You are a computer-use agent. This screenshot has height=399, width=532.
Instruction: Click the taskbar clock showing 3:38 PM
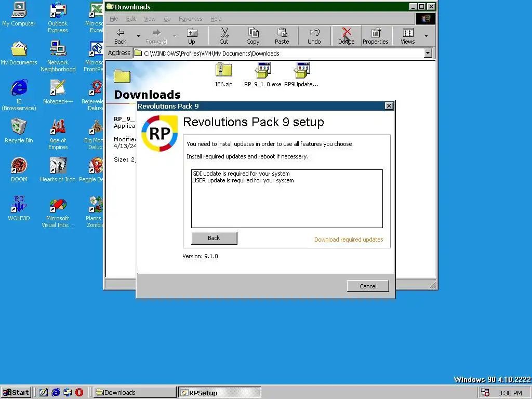510,393
